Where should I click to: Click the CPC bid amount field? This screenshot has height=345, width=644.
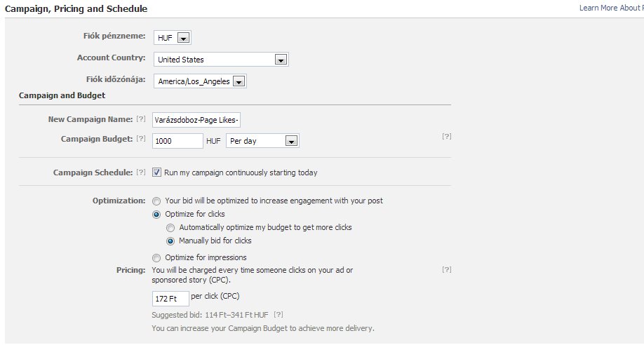(x=170, y=298)
